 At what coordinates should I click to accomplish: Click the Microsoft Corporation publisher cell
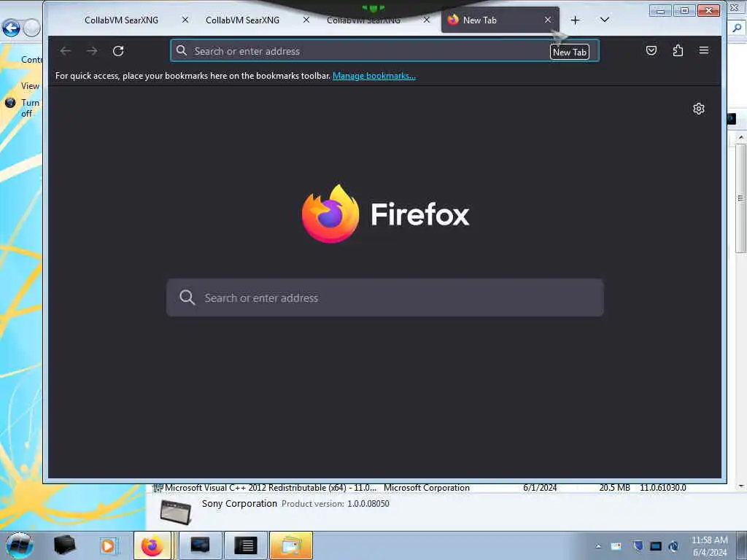coord(426,488)
